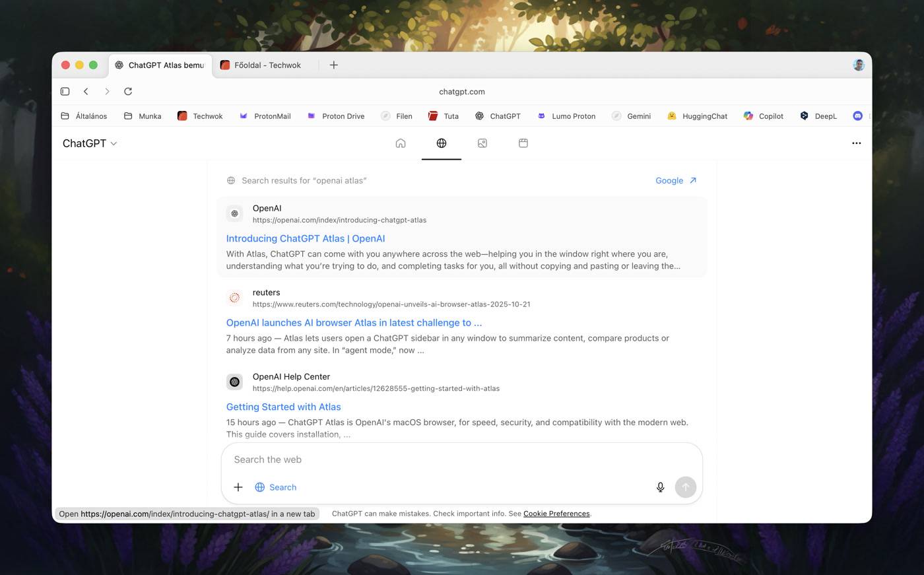Go back with the left arrow

coord(86,91)
